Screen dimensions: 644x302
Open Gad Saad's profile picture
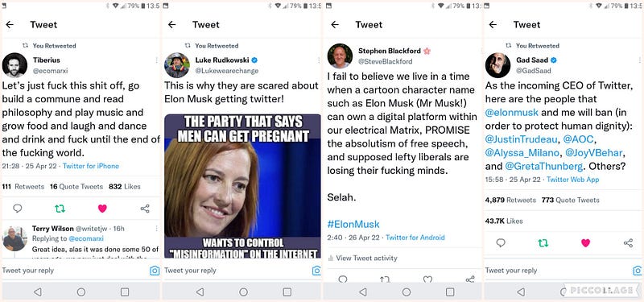[497, 65]
